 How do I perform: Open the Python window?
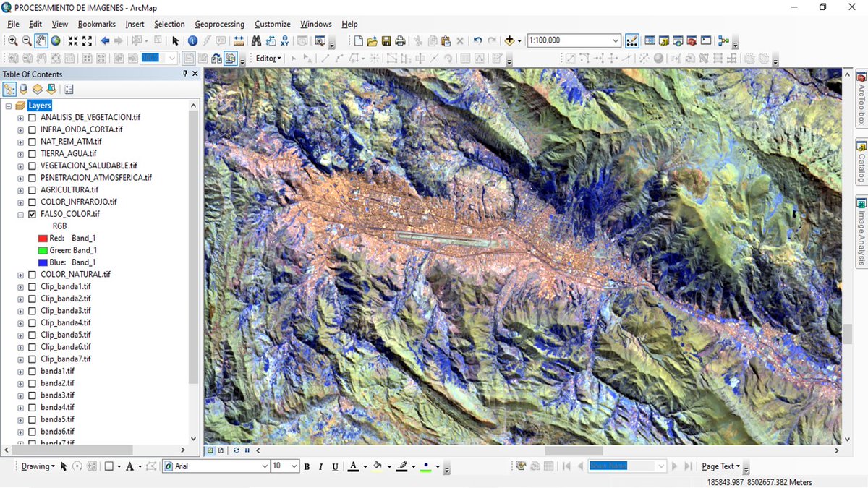[706, 40]
